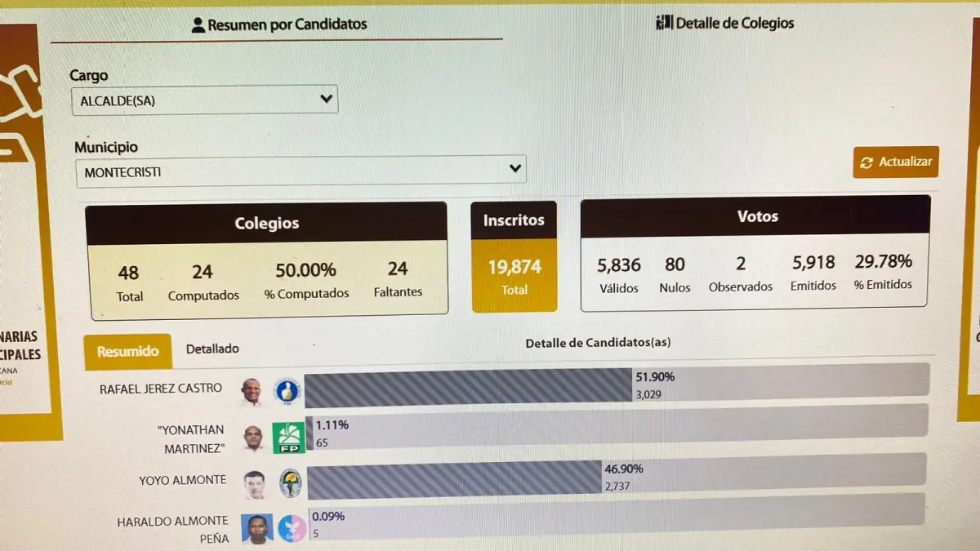Click the party logo beside Rafael Jerez Castro
Viewport: 980px width, 551px height.
point(287,392)
